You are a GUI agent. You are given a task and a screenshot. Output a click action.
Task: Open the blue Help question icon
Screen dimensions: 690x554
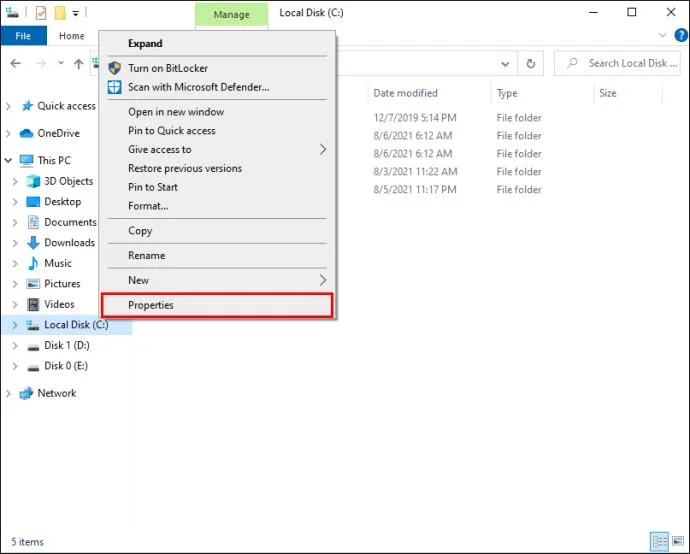tap(681, 35)
